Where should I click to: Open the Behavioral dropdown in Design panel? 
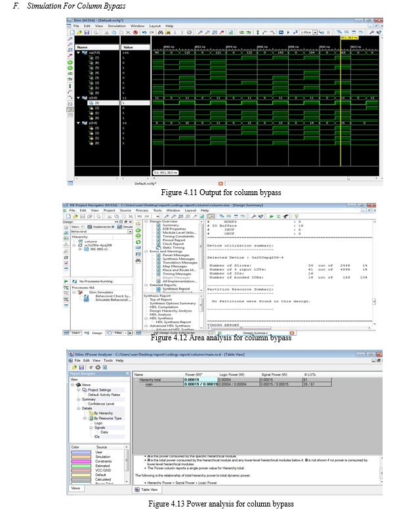[130, 232]
